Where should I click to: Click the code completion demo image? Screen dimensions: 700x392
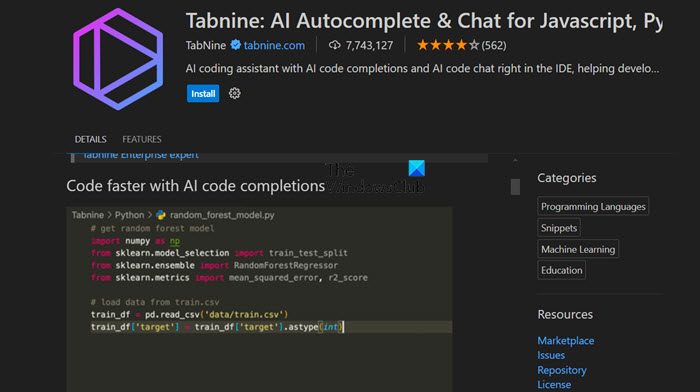tap(259, 299)
